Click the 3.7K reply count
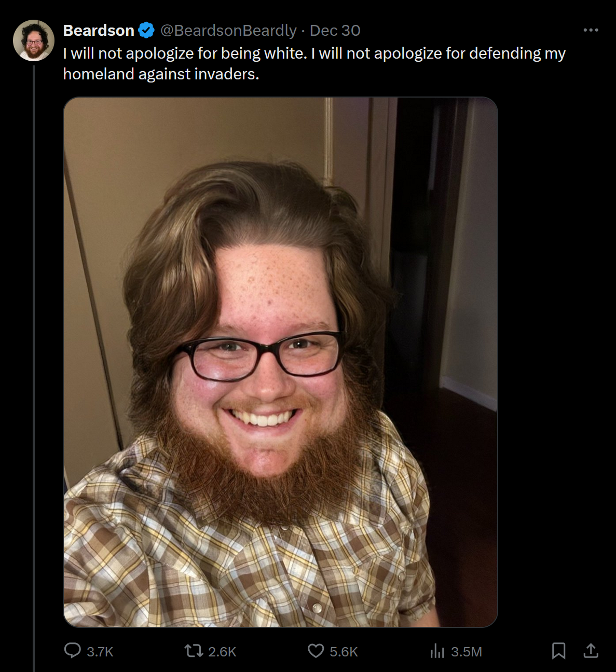 [x=100, y=652]
